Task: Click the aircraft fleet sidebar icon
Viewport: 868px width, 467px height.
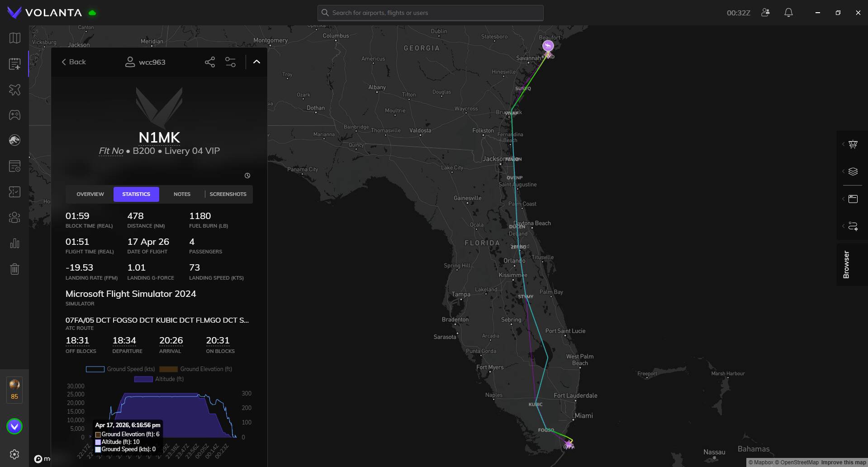Action: (14, 90)
